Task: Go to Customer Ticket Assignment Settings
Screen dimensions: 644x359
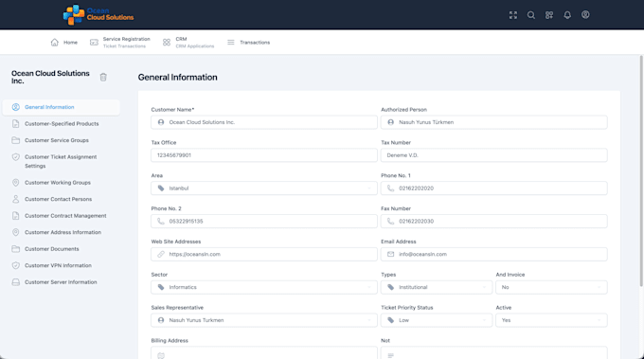Action: point(62,161)
